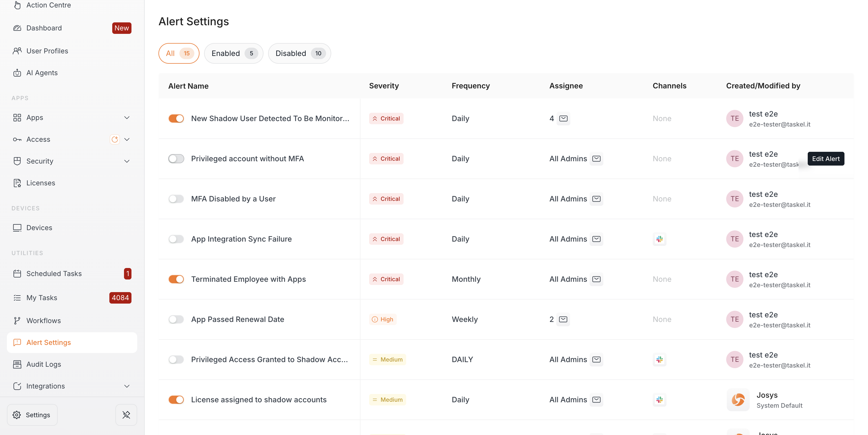The height and width of the screenshot is (435, 868).
Task: Disable New Shadow User Detected alert toggle
Action: (176, 119)
